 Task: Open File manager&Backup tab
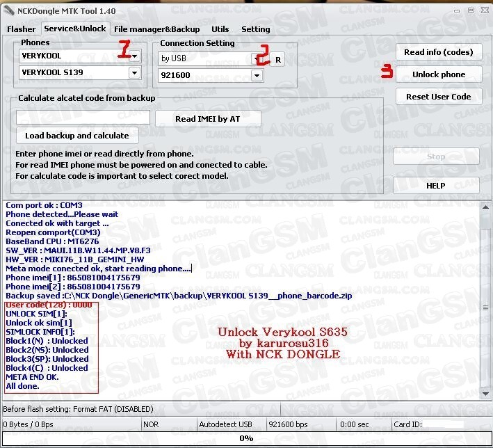click(x=156, y=29)
